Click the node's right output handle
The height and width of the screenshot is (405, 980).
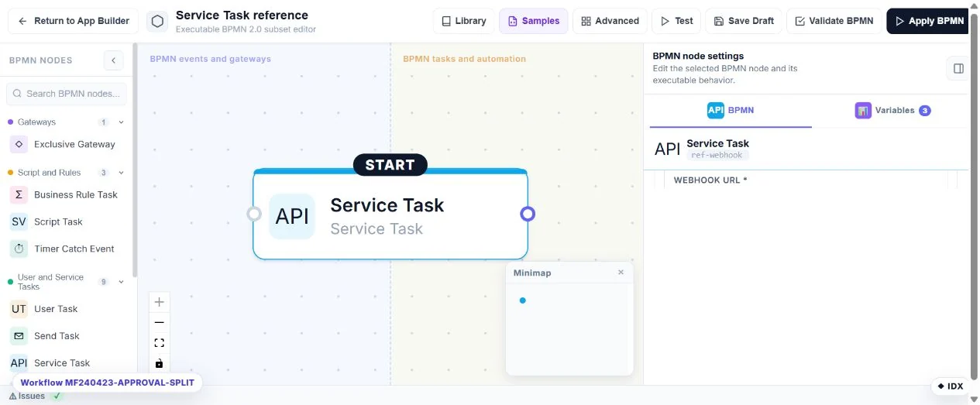coord(528,214)
